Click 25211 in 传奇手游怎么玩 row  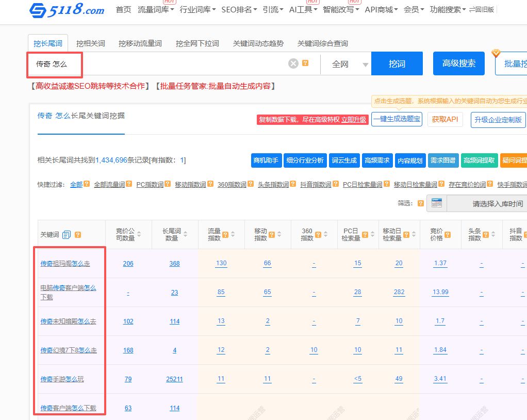(x=174, y=379)
